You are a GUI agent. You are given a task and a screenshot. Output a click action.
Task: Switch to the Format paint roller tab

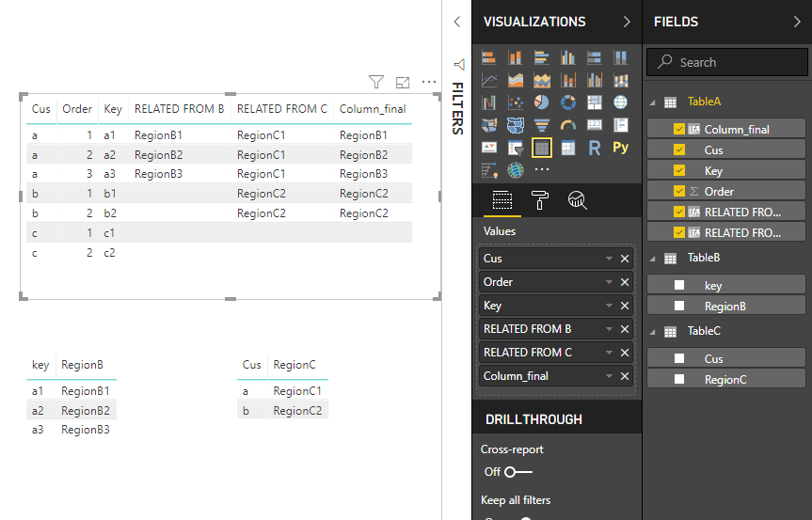(x=539, y=200)
